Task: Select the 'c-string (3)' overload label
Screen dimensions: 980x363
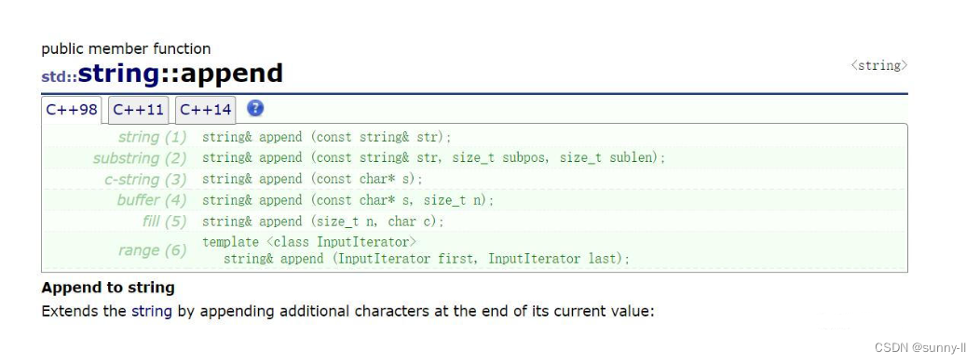Action: [145, 180]
